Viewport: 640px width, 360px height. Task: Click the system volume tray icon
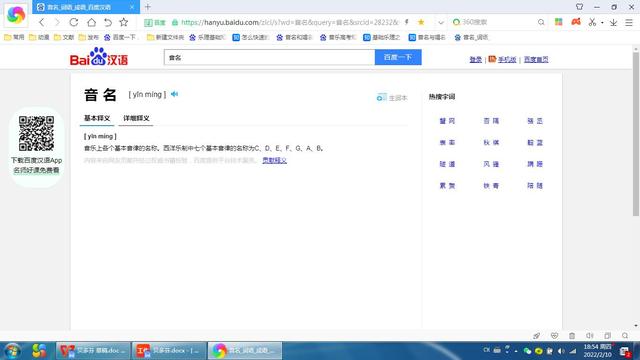click(561, 351)
